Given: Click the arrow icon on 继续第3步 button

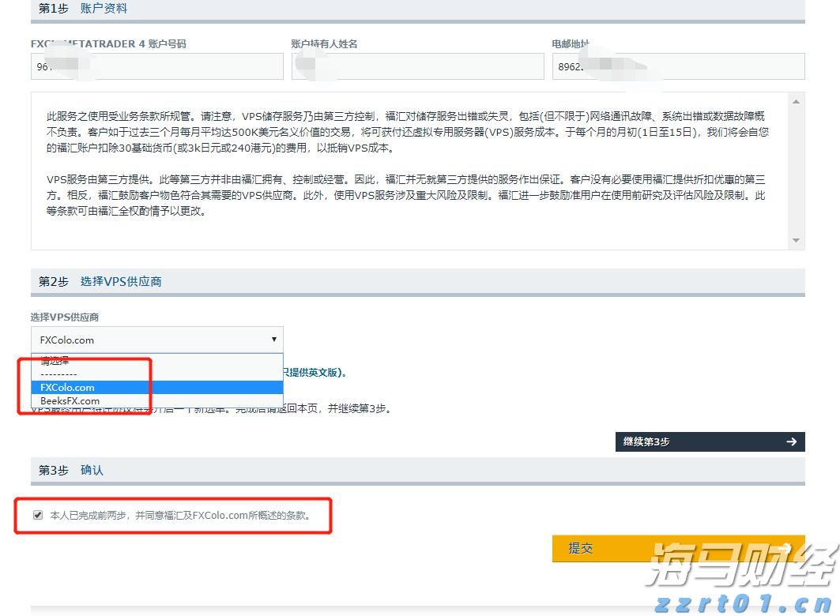Looking at the screenshot, I should pos(791,441).
